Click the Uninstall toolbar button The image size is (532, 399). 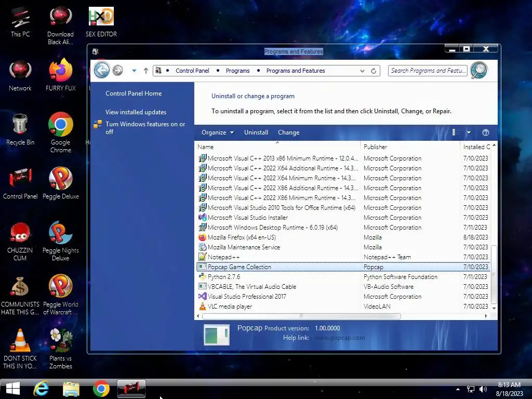[256, 132]
